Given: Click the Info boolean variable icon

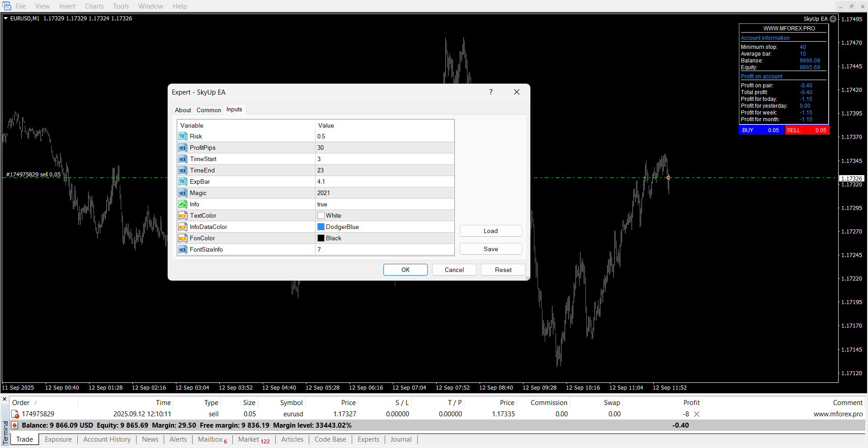Looking at the screenshot, I should (x=183, y=204).
